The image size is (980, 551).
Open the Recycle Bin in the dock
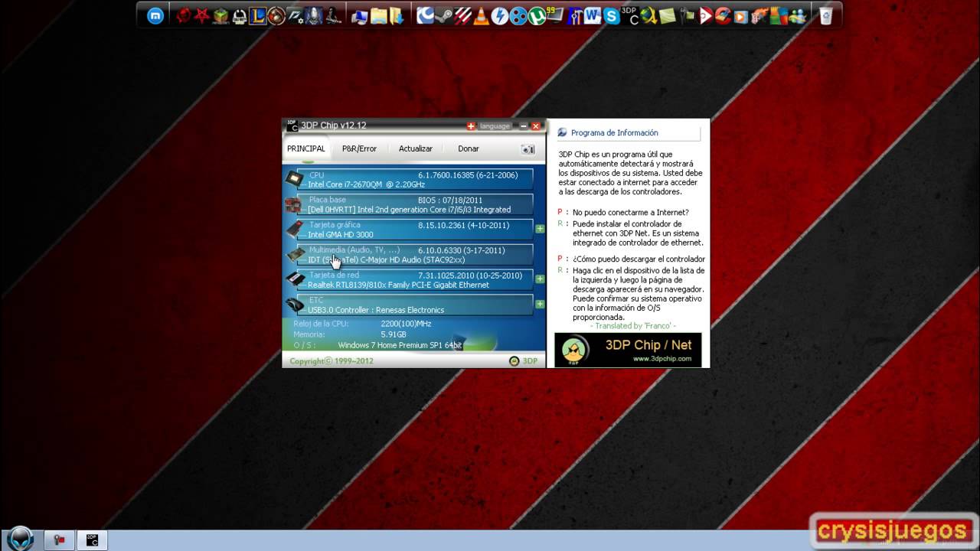click(825, 15)
